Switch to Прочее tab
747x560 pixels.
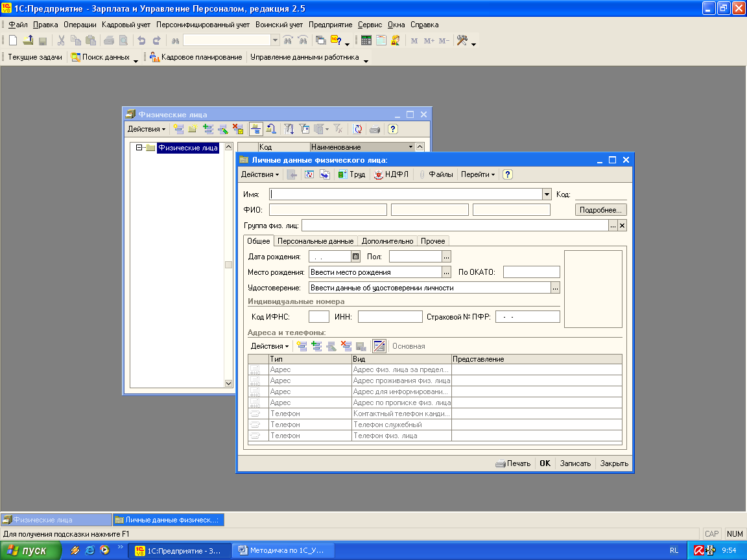tap(433, 241)
